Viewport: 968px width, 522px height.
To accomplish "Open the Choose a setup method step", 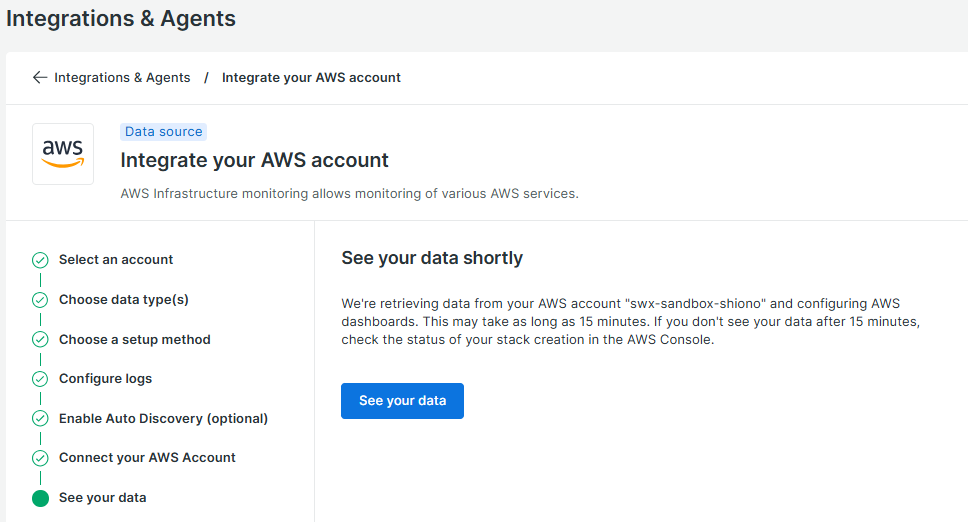I will 135,339.
